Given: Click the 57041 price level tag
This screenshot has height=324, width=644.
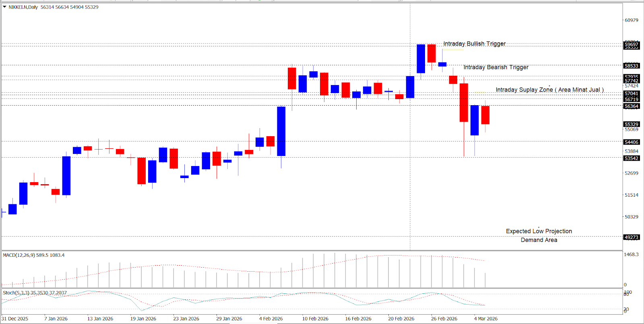Looking at the screenshot, I should click(631, 93).
